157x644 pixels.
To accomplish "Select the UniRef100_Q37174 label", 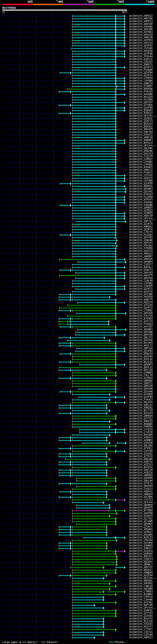I will click(x=141, y=321).
